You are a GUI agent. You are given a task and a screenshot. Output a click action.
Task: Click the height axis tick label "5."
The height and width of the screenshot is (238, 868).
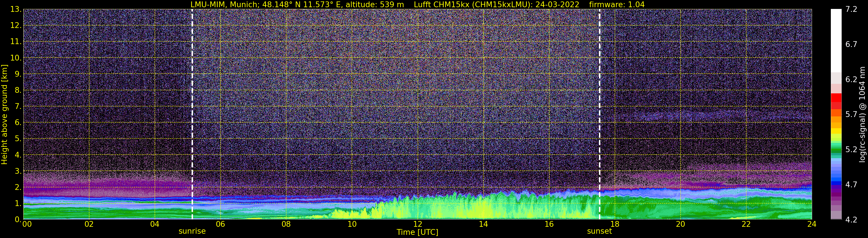coord(18,139)
